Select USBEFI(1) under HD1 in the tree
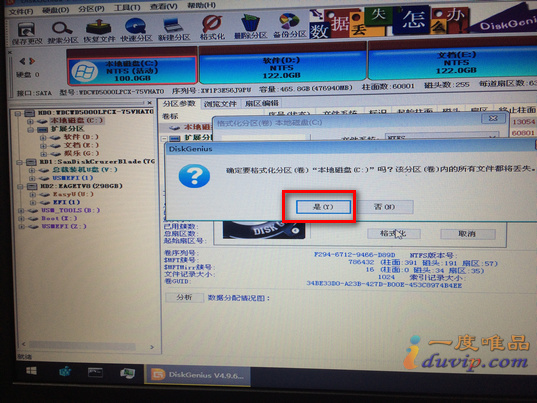The image size is (537, 403). (x=73, y=178)
